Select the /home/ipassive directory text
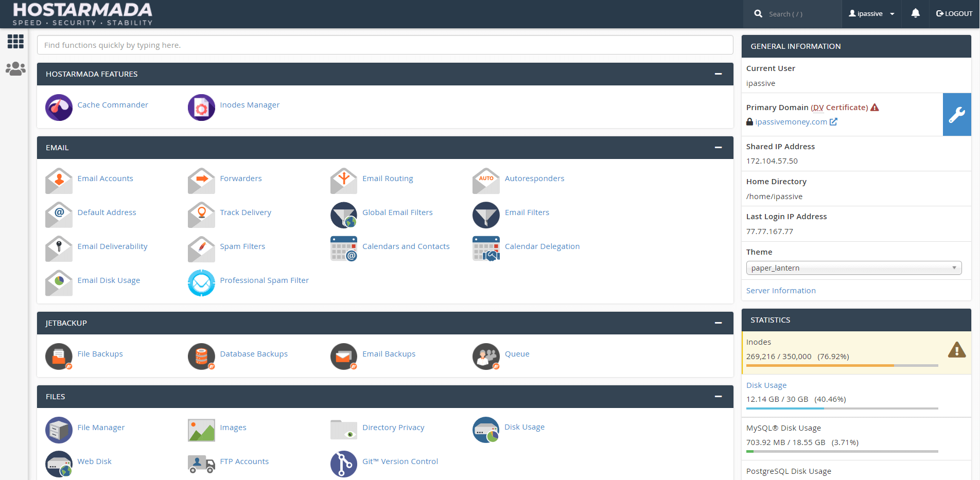The width and height of the screenshot is (980, 480). tap(775, 197)
